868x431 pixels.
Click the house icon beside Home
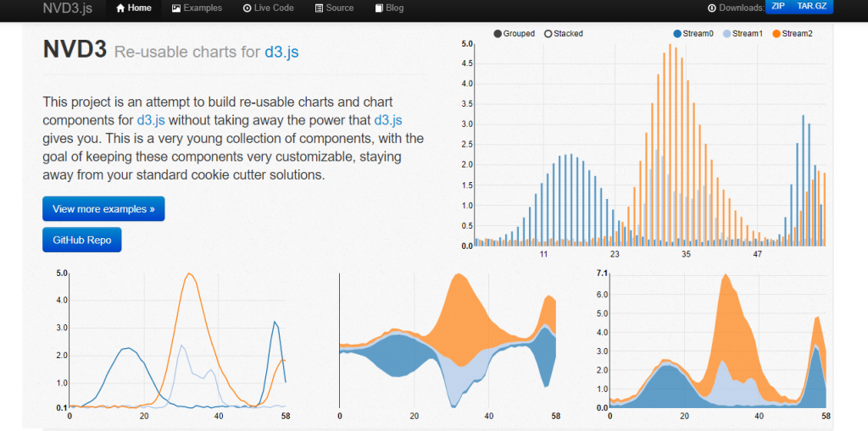click(120, 8)
